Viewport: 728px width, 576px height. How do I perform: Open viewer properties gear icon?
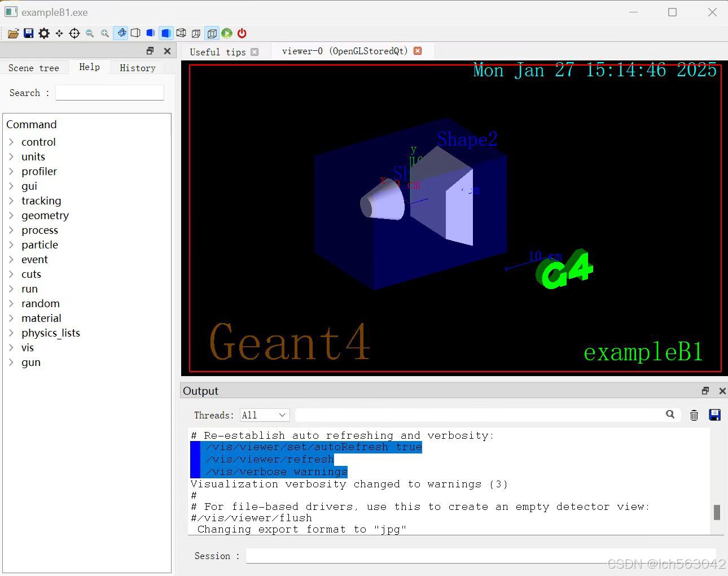coord(43,33)
